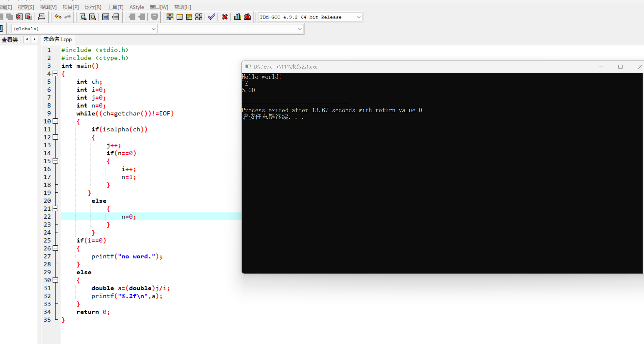Viewport: 644px width, 344px height.
Task: Click the Find magnifier icon
Action: [x=83, y=17]
